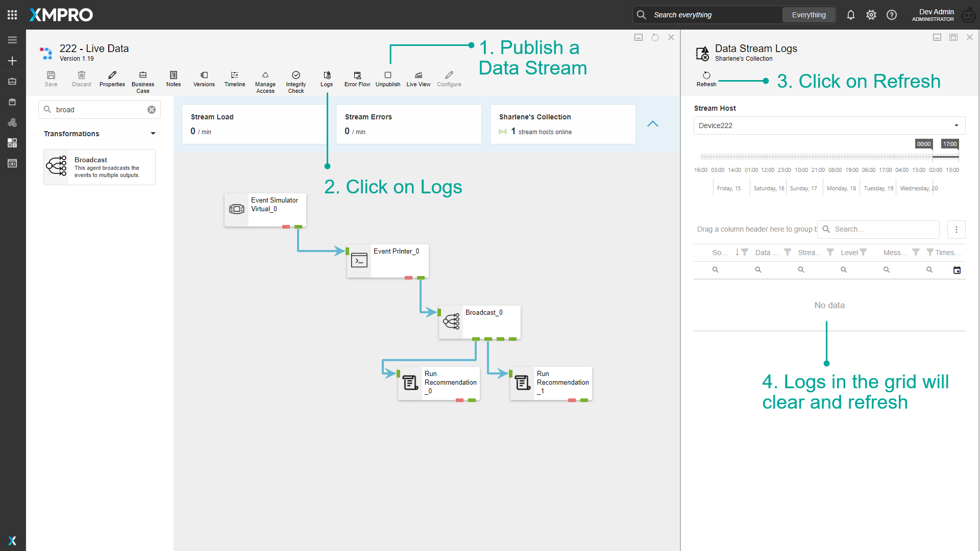980x551 pixels.
Task: Open notifications bell
Action: (851, 15)
